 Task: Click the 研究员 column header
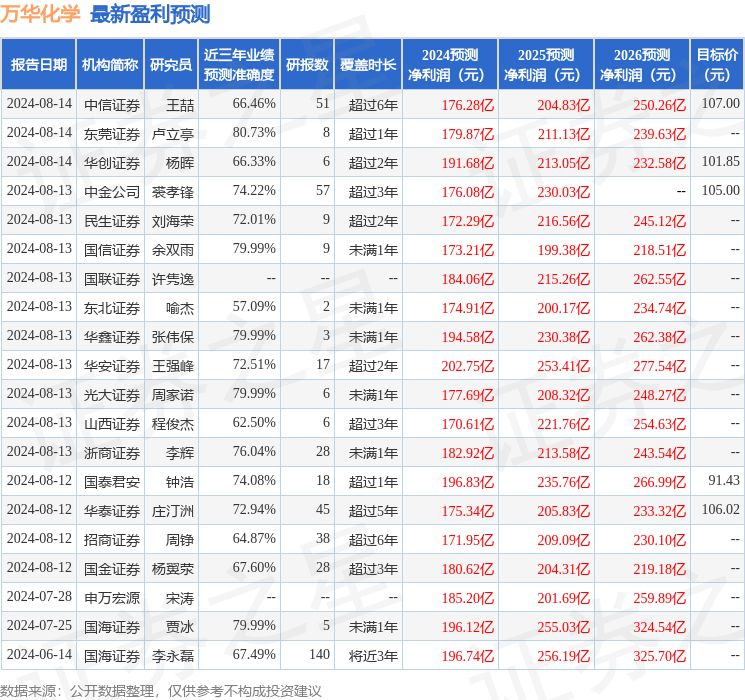tap(171, 65)
